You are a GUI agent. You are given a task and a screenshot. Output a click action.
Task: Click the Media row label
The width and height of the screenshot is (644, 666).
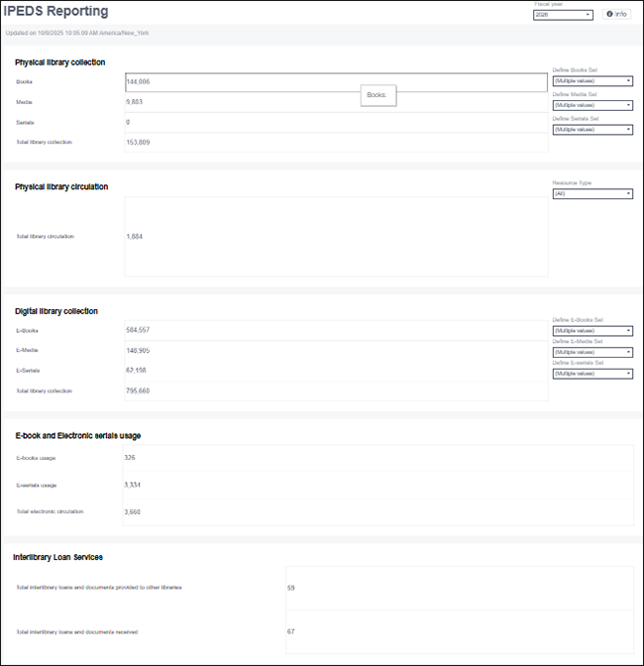pos(24,102)
